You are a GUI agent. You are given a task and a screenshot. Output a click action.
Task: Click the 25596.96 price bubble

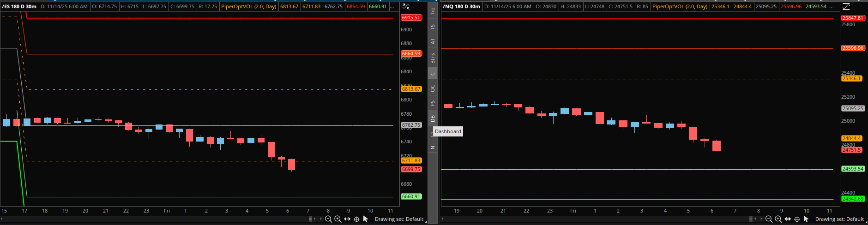coord(853,48)
